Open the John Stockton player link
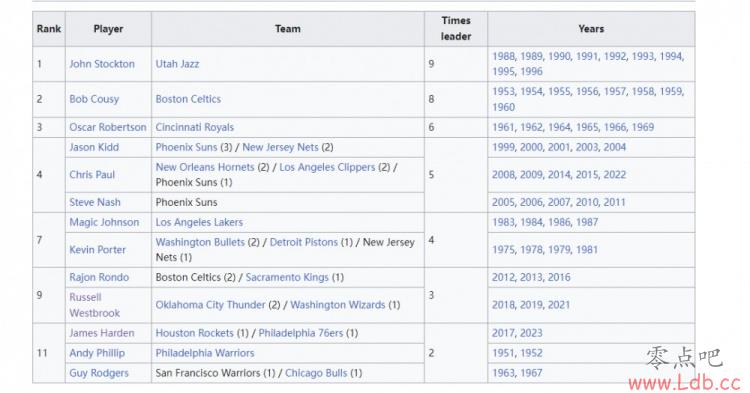This screenshot has height=393, width=750. click(102, 64)
